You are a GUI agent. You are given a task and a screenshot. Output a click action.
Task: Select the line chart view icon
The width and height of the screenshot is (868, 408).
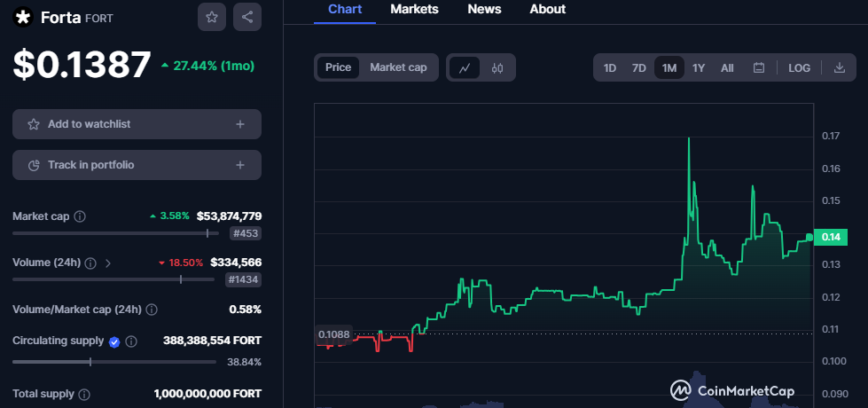point(465,67)
